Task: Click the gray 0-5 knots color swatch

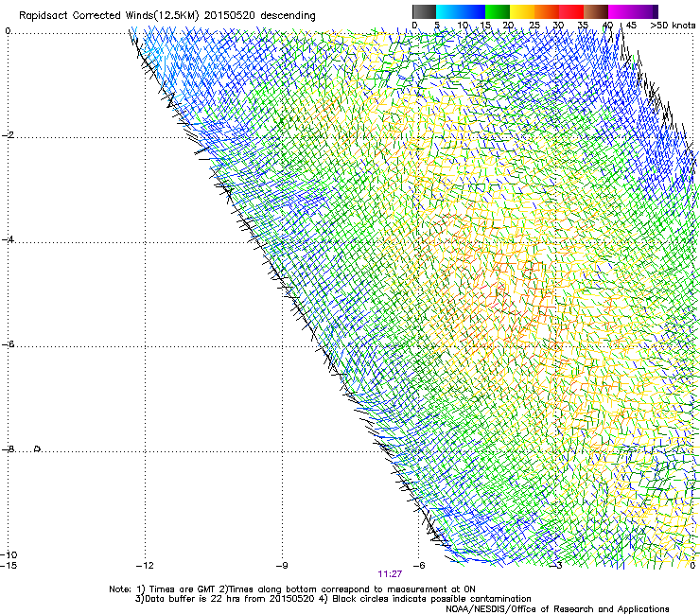Action: click(424, 11)
